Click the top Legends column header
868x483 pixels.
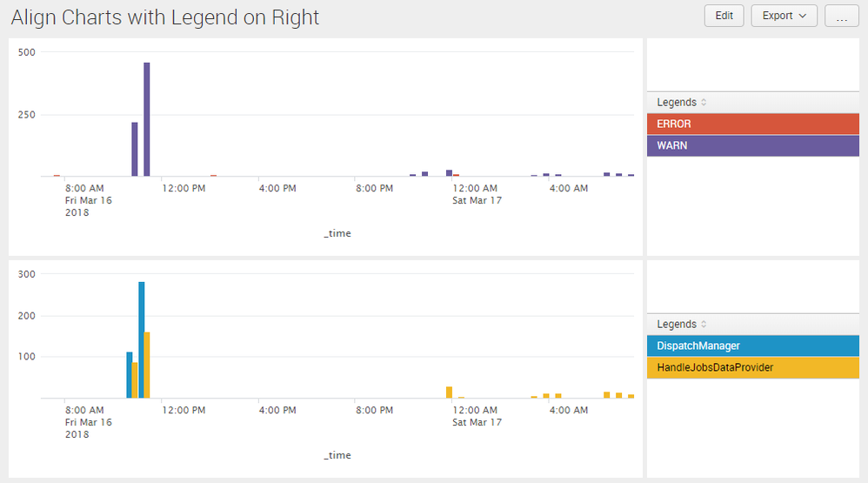(677, 103)
